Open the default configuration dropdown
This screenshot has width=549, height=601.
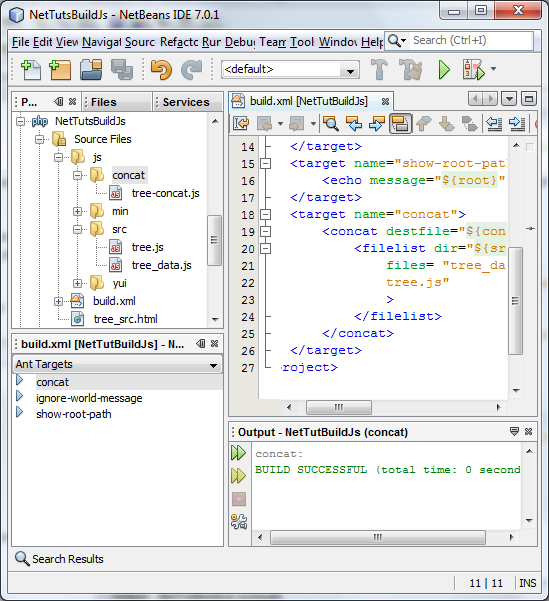pyautogui.click(x=290, y=70)
